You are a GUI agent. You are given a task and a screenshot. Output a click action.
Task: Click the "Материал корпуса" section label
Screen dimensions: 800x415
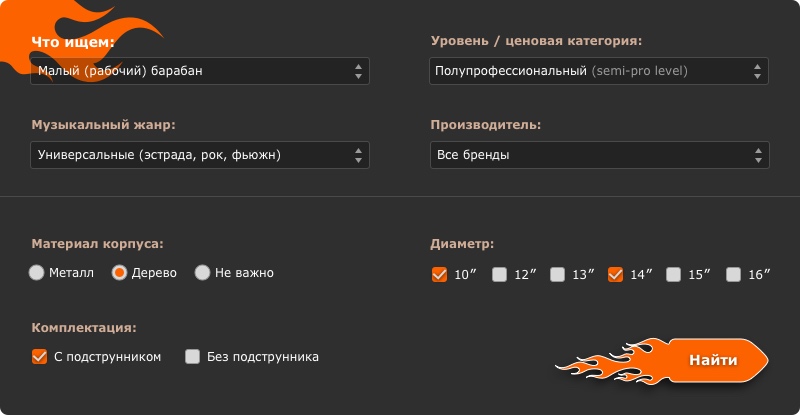(97, 243)
